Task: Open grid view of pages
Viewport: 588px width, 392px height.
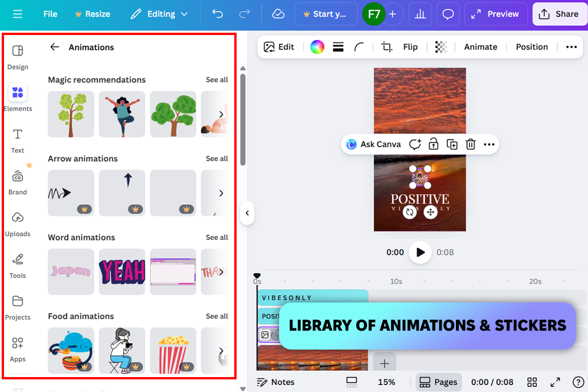Action: [x=532, y=382]
